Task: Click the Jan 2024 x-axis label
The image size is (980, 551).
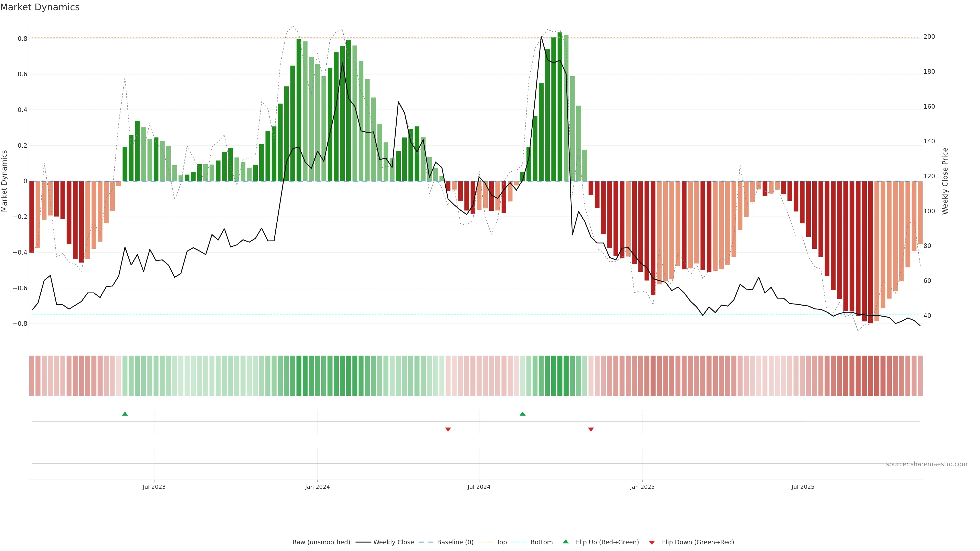Action: 317,487
